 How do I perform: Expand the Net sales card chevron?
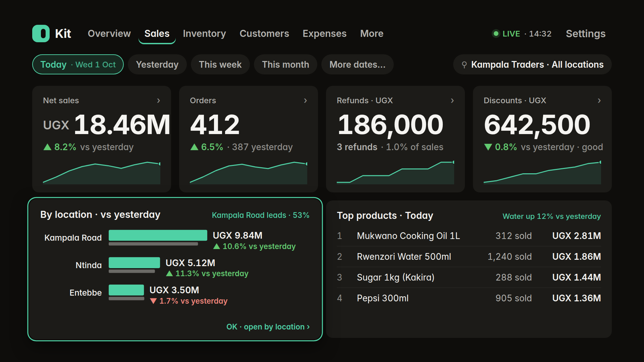click(159, 101)
